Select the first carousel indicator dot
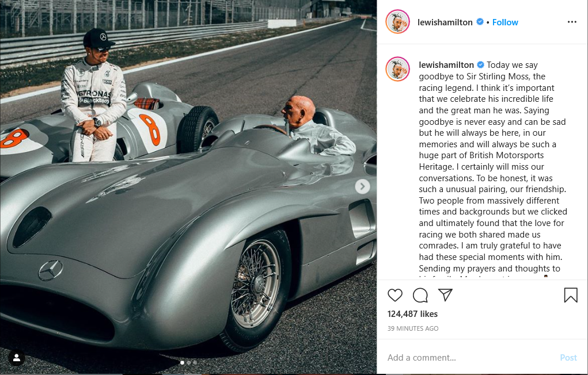The width and height of the screenshot is (588, 375). tap(182, 363)
